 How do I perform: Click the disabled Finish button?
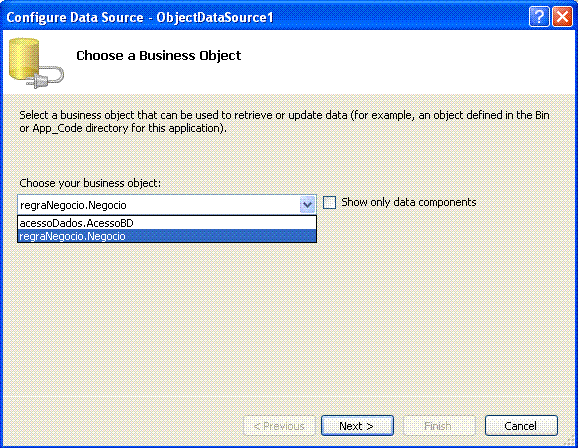439,426
